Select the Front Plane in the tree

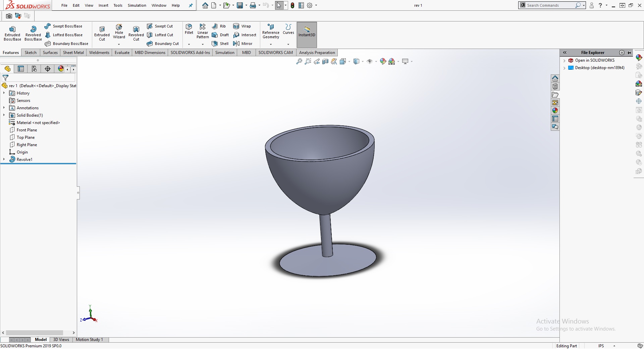(x=27, y=130)
